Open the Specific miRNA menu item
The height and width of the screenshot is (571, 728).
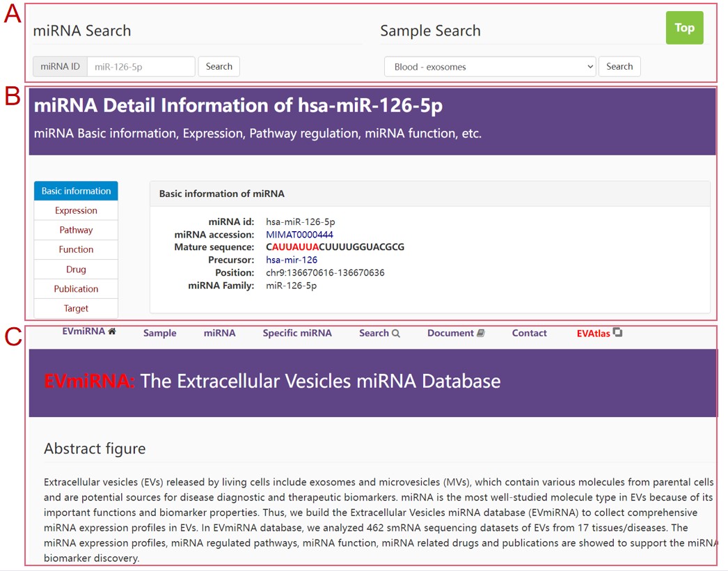point(297,333)
